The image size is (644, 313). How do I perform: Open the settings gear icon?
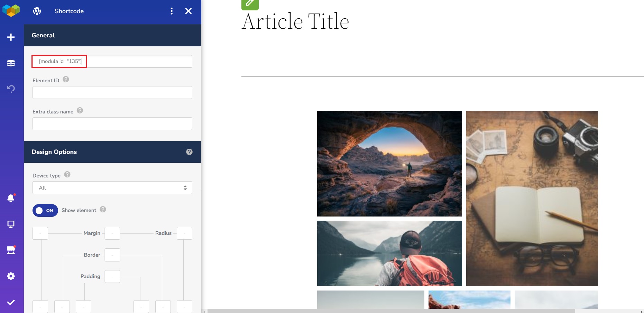point(11,276)
